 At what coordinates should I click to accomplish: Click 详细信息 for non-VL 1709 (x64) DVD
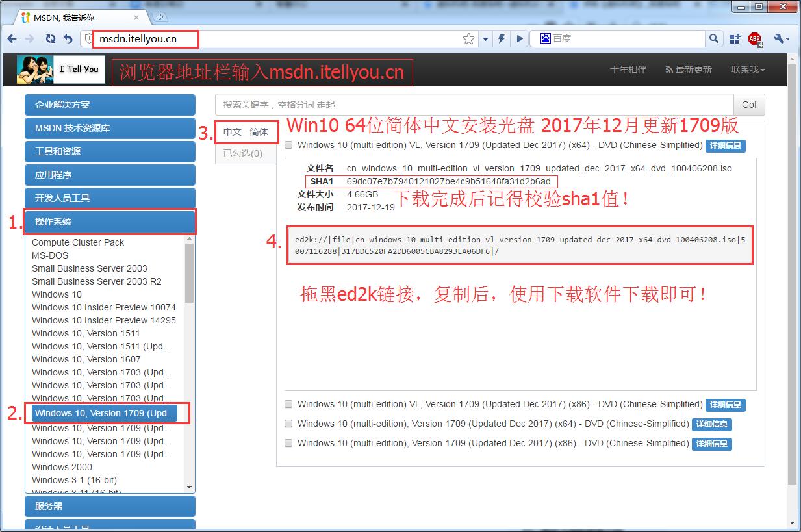pos(712,424)
